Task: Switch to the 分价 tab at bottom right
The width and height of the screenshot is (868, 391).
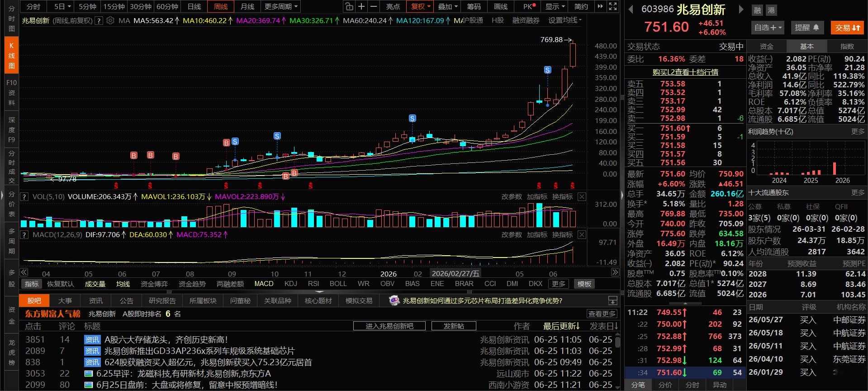Action: [665, 385]
